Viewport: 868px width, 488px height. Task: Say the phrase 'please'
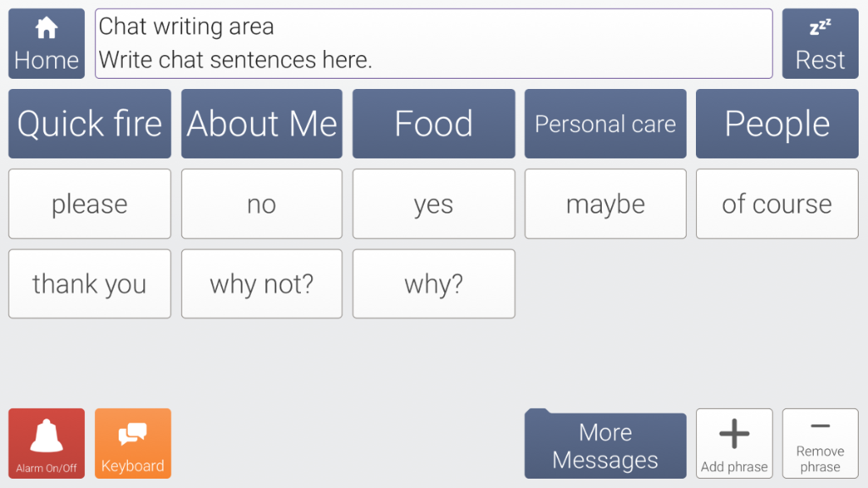click(x=89, y=204)
